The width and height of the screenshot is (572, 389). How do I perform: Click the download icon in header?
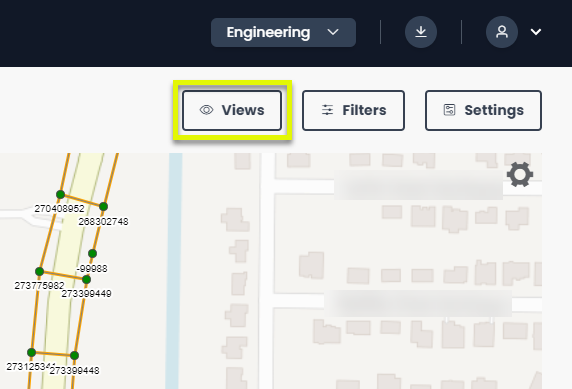(x=421, y=32)
